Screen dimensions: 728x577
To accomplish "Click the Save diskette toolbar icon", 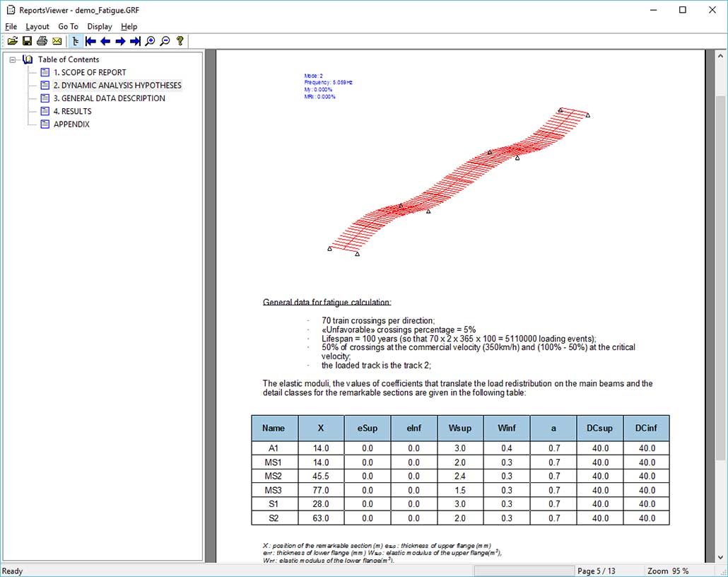I will [28, 41].
